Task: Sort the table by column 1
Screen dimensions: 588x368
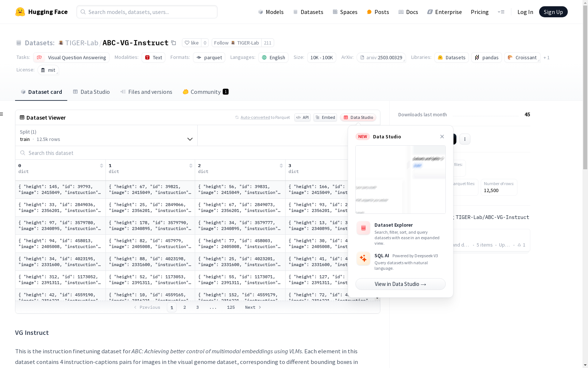Action: coord(191,166)
